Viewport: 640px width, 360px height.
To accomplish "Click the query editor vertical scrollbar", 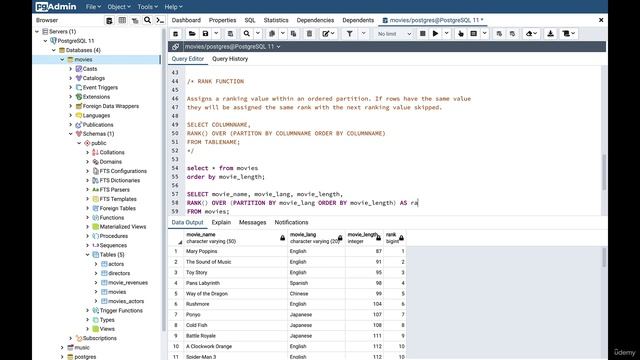I will [x=604, y=172].
